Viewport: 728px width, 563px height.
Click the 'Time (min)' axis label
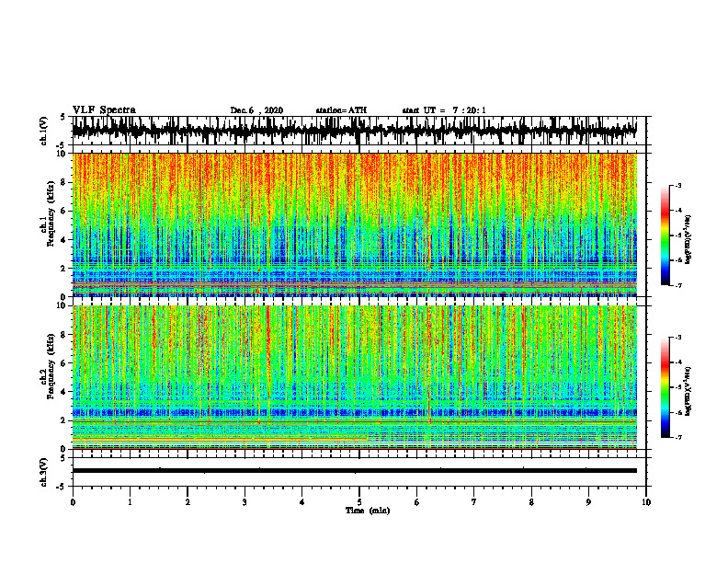(368, 511)
